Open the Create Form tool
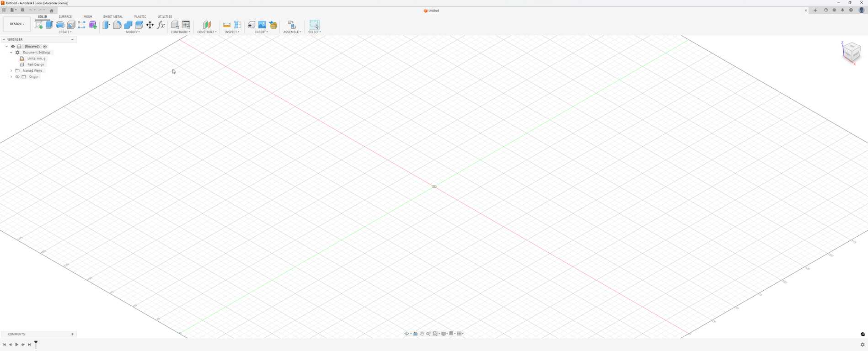The height and width of the screenshot is (351, 868). [x=93, y=25]
